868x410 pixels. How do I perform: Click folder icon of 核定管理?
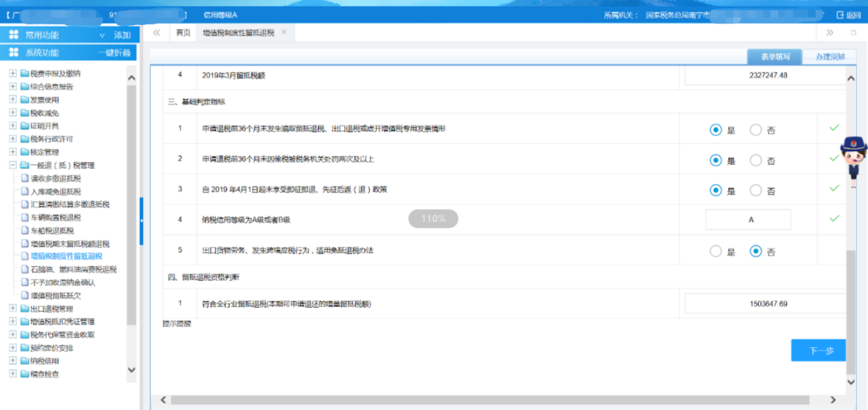pyautogui.click(x=24, y=151)
